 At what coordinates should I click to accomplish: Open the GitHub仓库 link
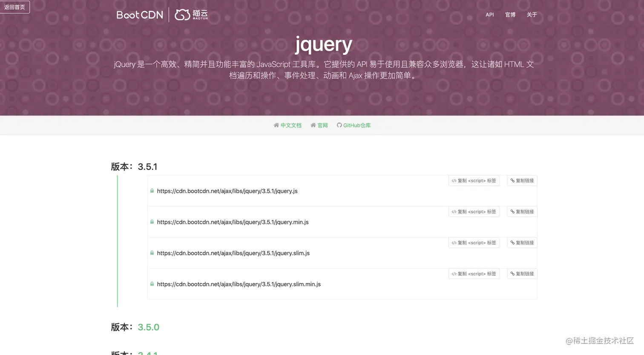(357, 125)
